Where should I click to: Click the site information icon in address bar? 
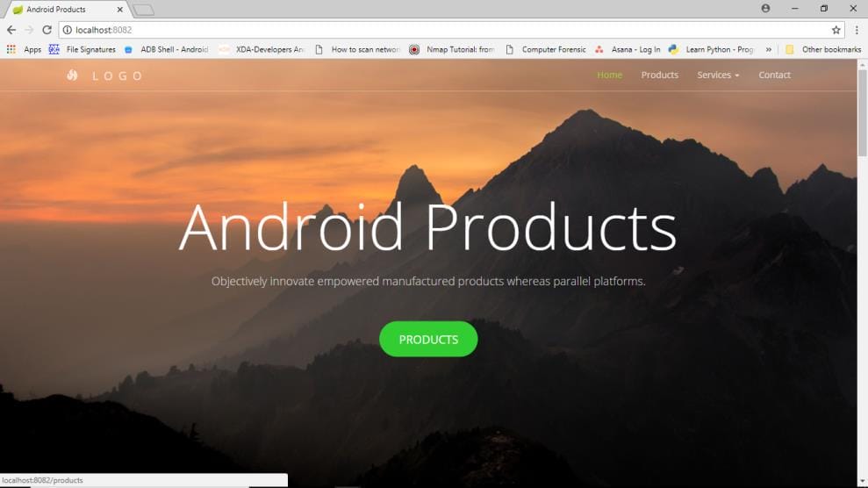[68, 30]
